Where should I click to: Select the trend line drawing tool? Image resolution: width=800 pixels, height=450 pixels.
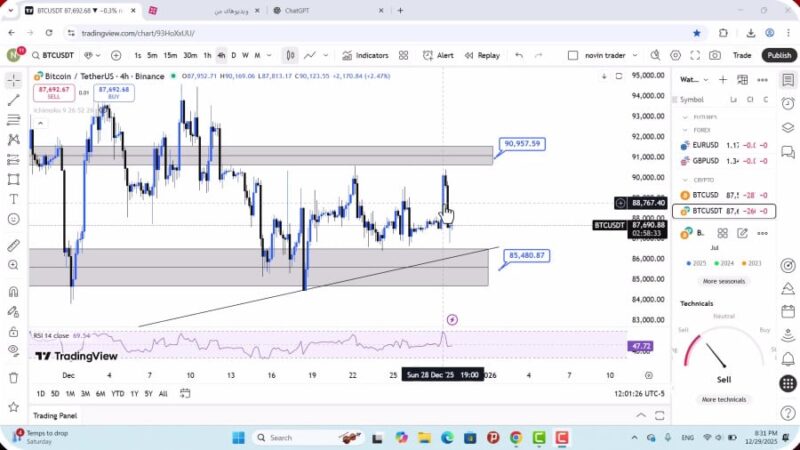pyautogui.click(x=13, y=99)
